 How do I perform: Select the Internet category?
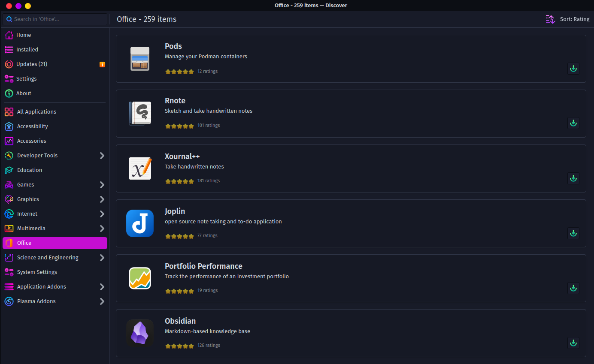click(x=55, y=214)
